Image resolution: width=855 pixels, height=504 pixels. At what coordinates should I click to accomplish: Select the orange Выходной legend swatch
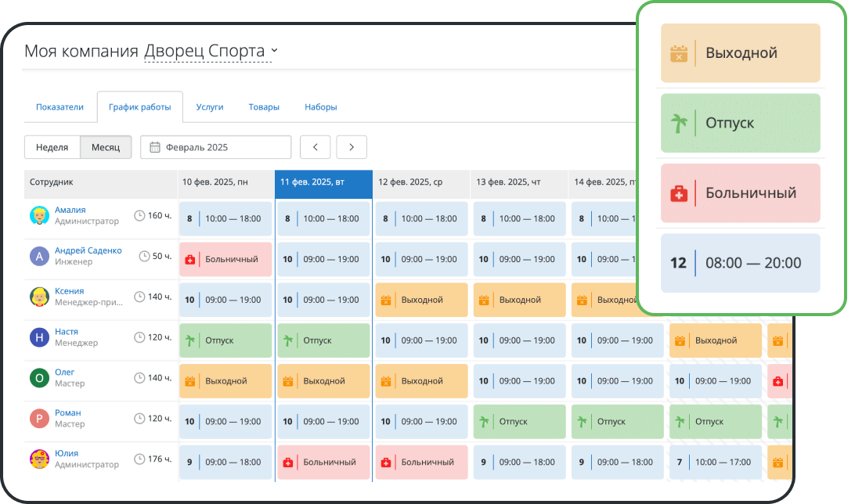pyautogui.click(x=740, y=53)
